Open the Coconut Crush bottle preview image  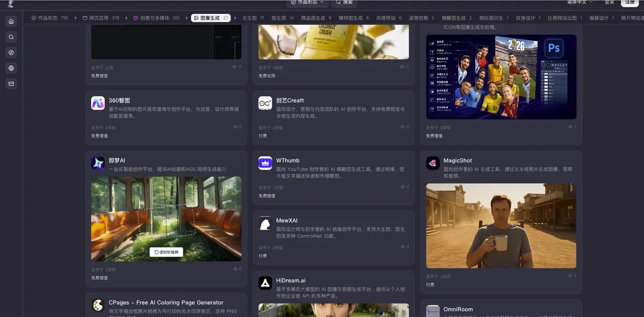tap(333, 42)
